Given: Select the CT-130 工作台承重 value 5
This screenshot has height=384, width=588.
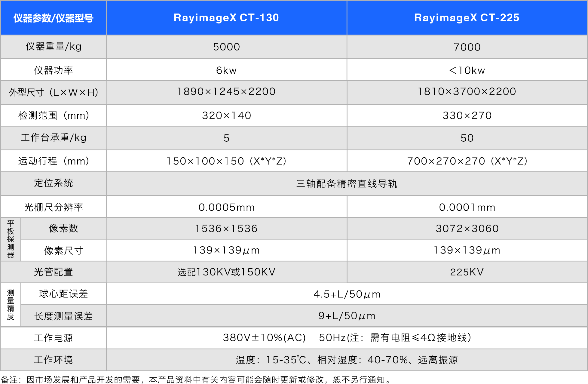Looking at the screenshot, I should click(x=226, y=138).
